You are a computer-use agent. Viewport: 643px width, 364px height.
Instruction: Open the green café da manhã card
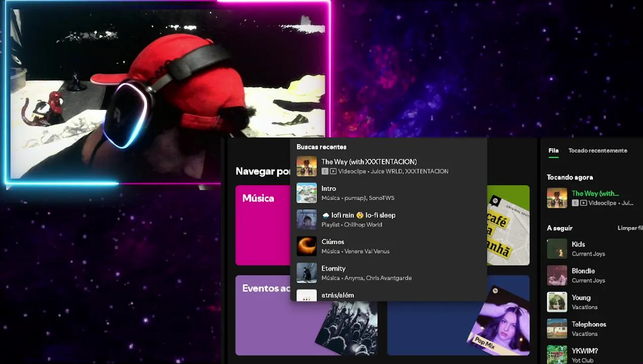(508, 225)
